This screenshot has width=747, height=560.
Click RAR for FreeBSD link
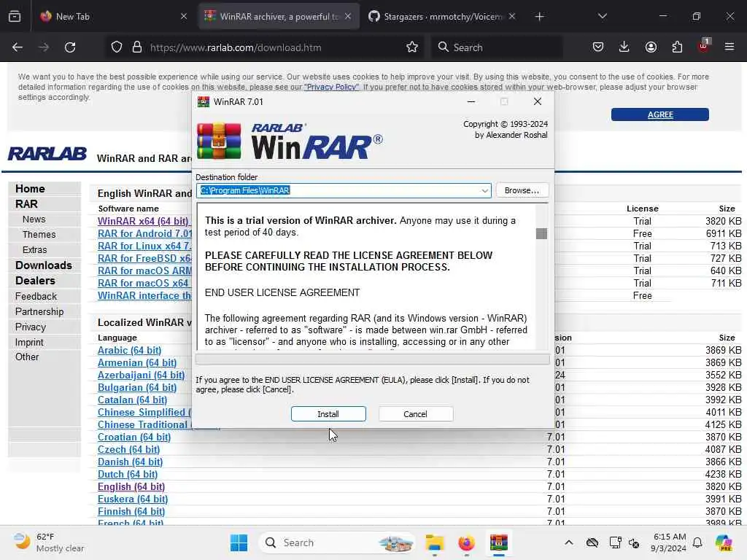(144, 258)
